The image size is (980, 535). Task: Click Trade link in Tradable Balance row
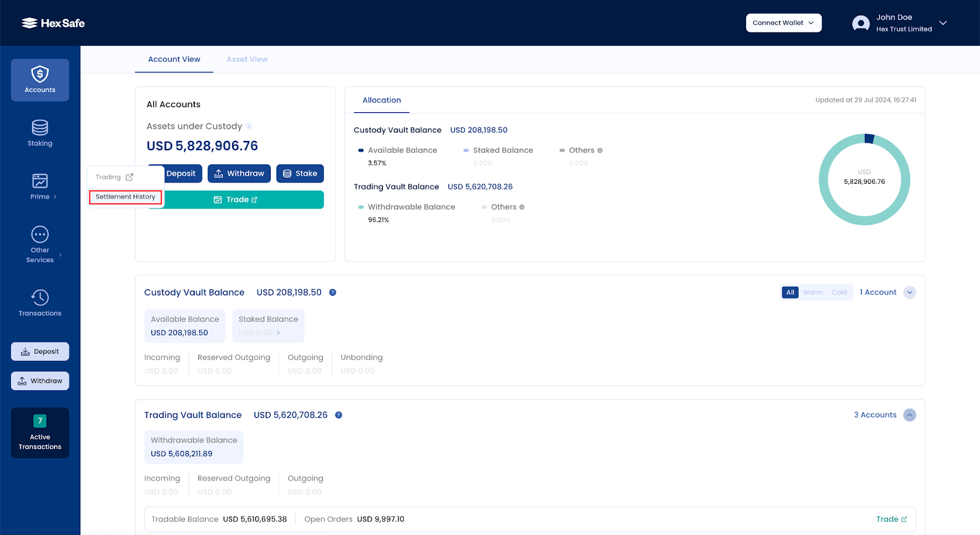[x=891, y=519]
